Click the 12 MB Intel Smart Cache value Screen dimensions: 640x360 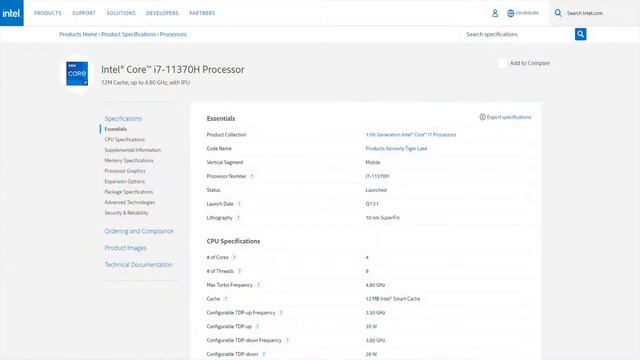click(393, 299)
